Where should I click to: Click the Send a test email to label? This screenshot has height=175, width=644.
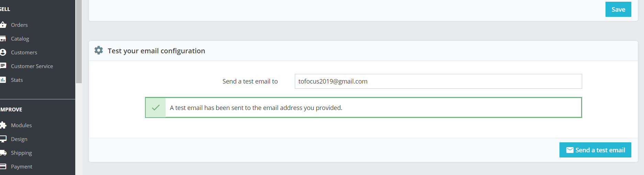250,81
